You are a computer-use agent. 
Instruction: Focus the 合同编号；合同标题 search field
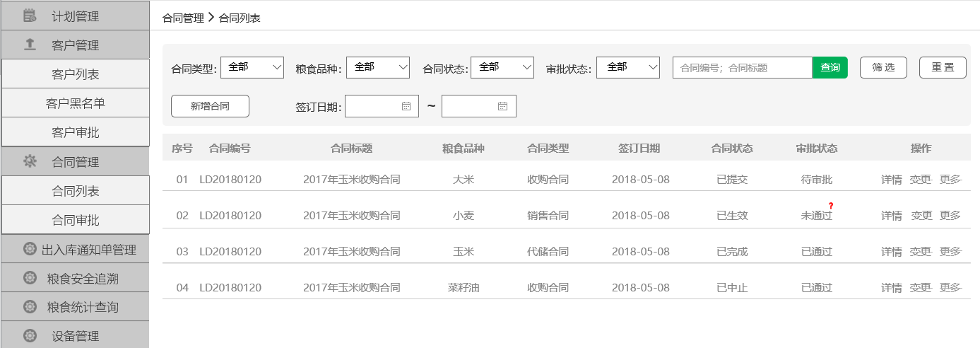[x=743, y=67]
